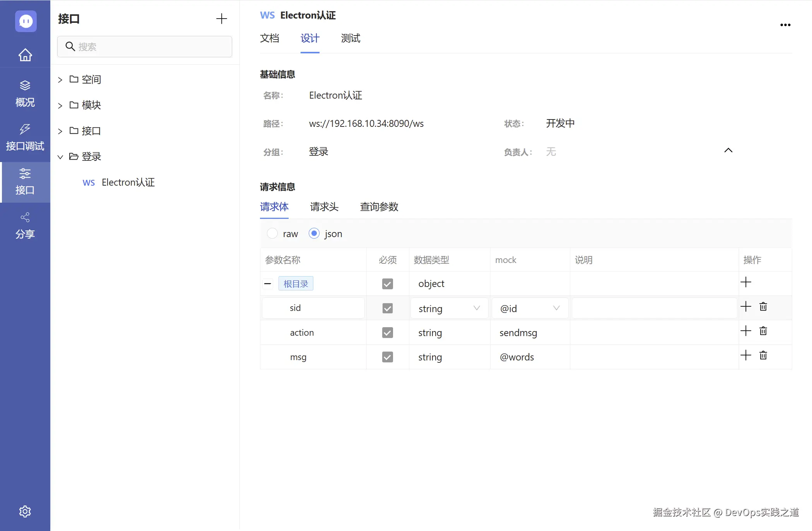Delete the sid parameter row
The image size is (812, 531).
point(763,306)
